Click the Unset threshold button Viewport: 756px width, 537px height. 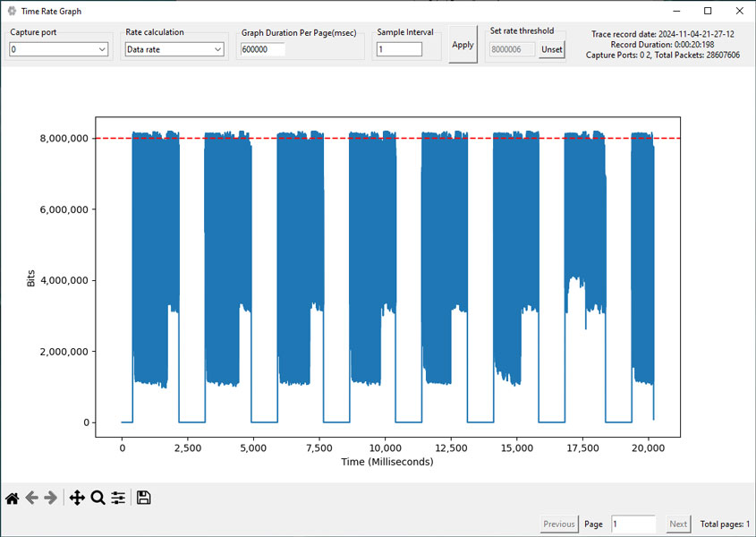coord(552,49)
